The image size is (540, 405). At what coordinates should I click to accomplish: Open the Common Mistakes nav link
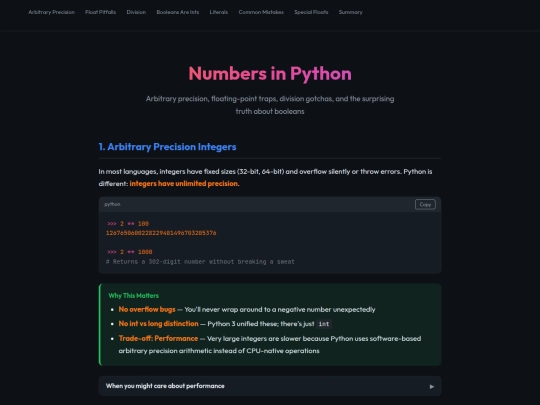tap(261, 12)
